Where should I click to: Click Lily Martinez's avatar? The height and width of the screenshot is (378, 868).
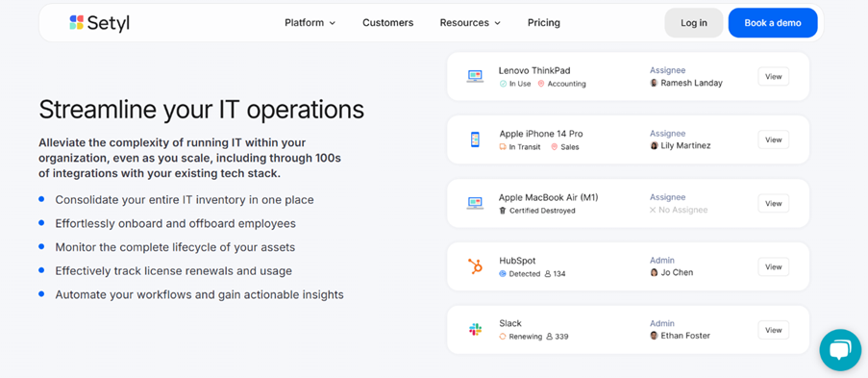654,146
